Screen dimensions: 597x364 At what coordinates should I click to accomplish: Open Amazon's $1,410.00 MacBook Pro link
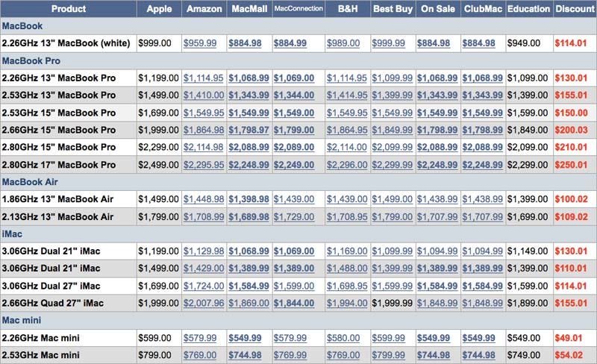coord(204,95)
